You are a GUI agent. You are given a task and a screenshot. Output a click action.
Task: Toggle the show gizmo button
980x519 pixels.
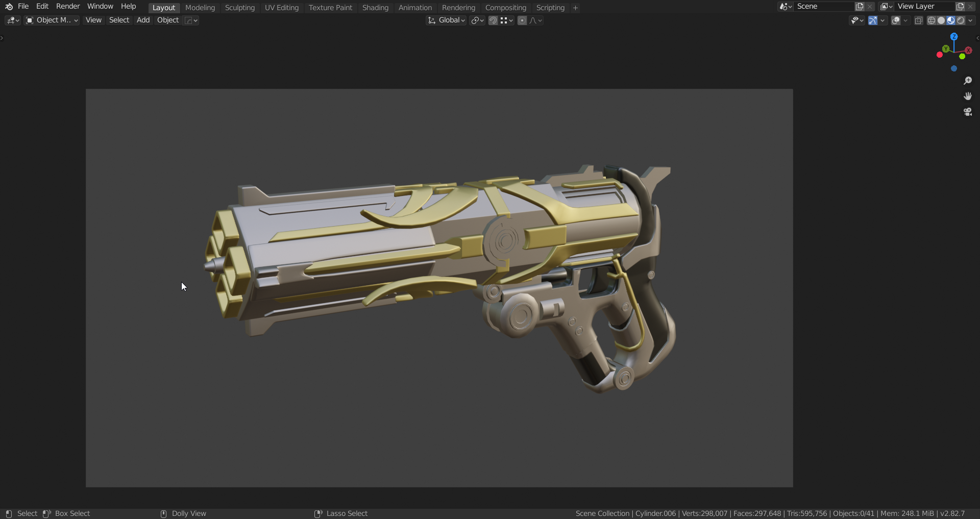[x=873, y=20]
